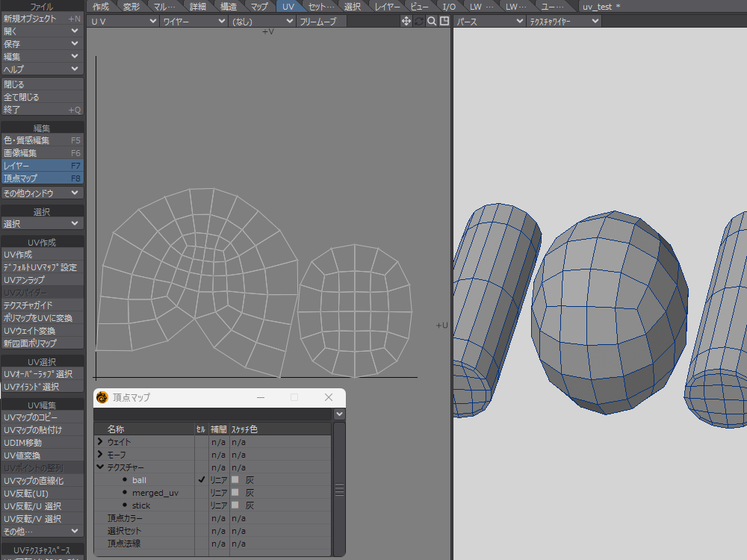Click the viewport maximize toggle icon
The width and height of the screenshot is (747, 560).
(x=444, y=22)
